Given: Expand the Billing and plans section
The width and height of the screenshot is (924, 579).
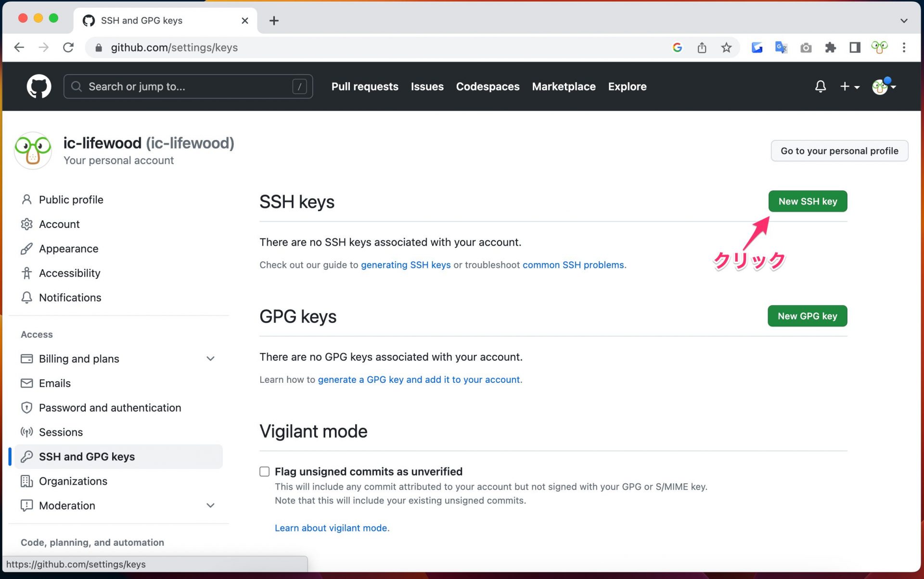Looking at the screenshot, I should (210, 359).
